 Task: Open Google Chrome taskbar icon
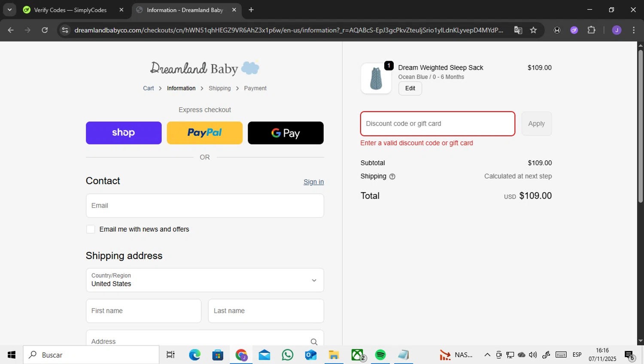241,355
